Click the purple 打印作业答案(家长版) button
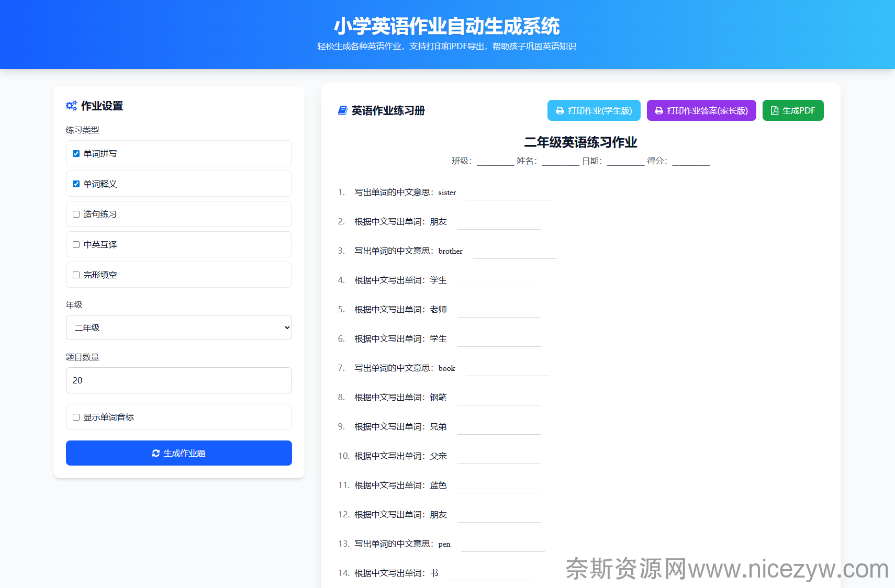 [701, 110]
